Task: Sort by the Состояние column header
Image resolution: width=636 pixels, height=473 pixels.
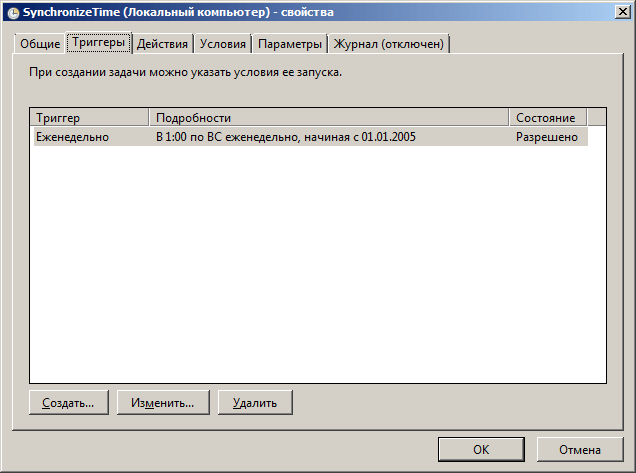Action: tap(548, 118)
